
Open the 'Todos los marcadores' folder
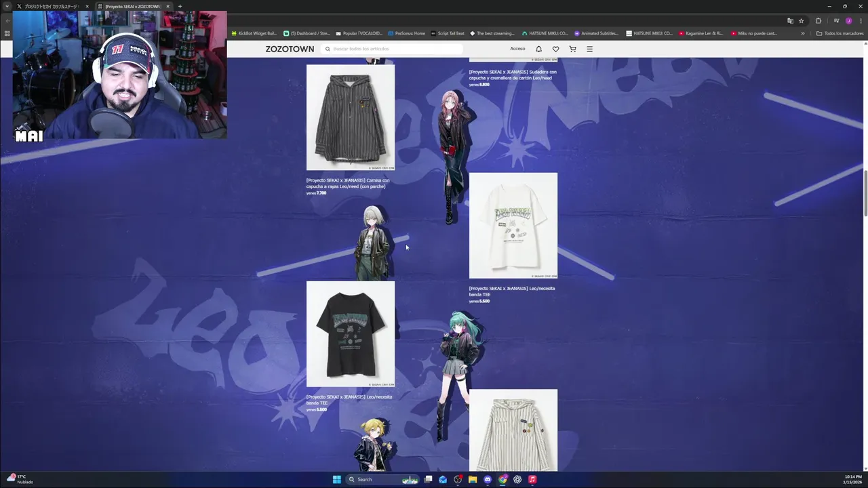pyautogui.click(x=840, y=33)
